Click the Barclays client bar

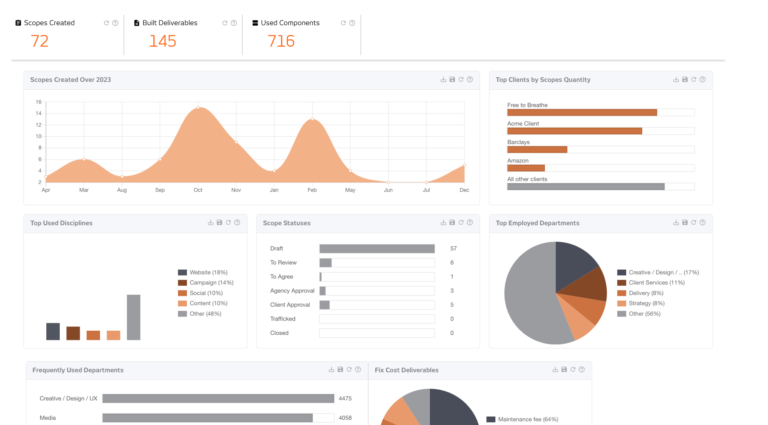(537, 150)
